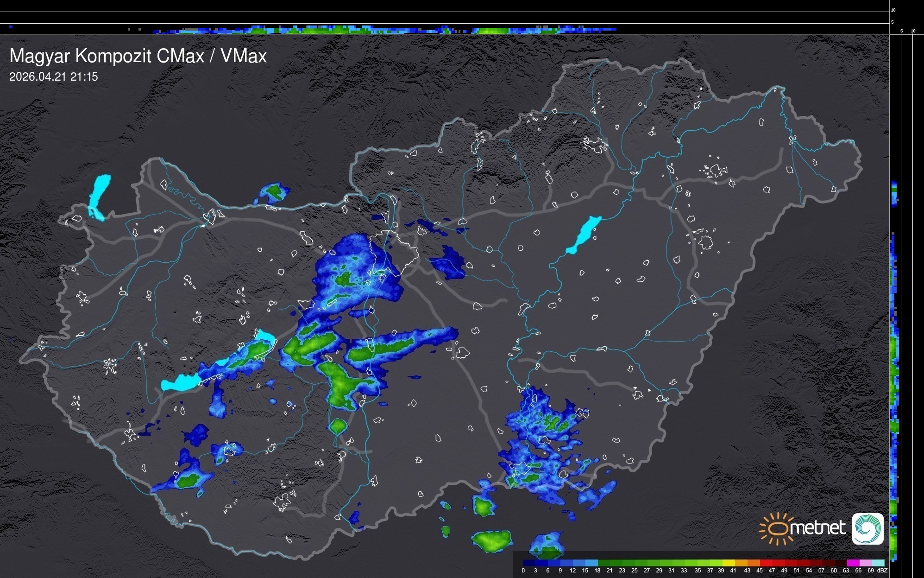Screen dimensions: 924x578
Task: Click the top horizontal VMax profile strip
Action: pyautogui.click(x=371, y=29)
